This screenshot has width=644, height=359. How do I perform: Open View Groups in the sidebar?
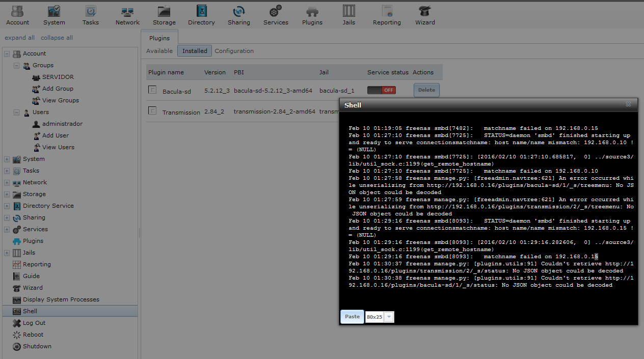tap(61, 100)
